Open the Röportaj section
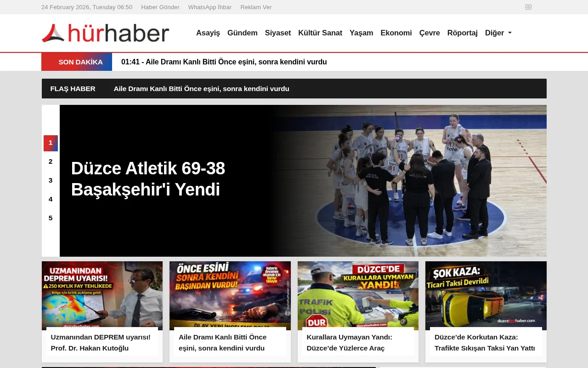 pyautogui.click(x=462, y=33)
